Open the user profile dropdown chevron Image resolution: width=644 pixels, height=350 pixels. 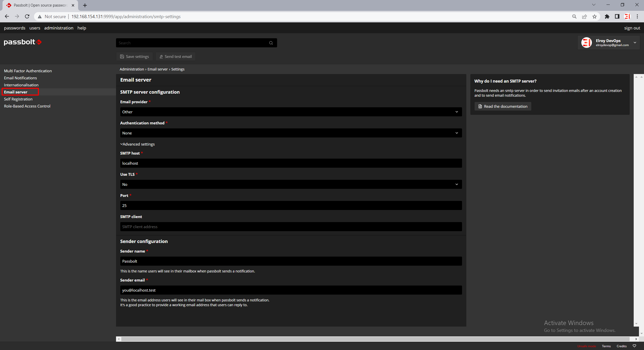(x=635, y=43)
